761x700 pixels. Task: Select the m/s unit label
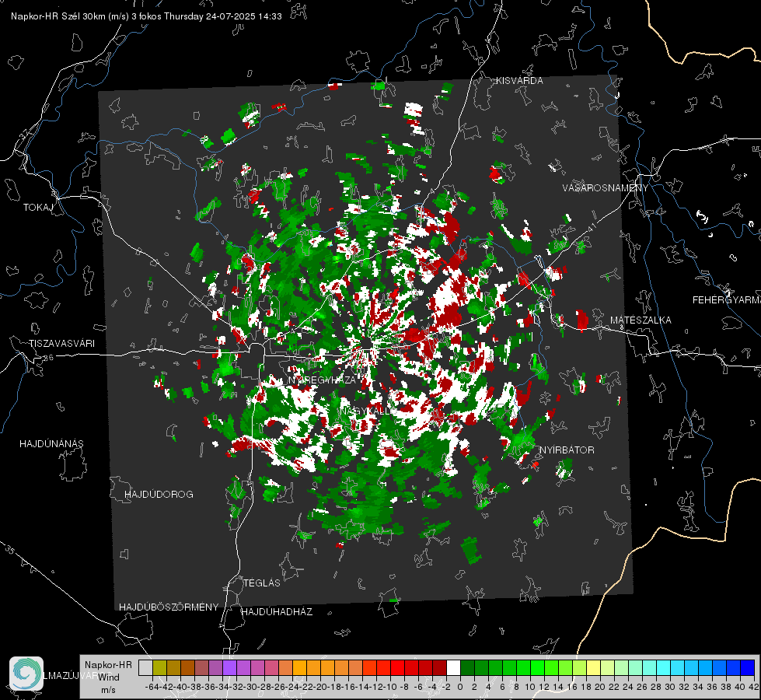[108, 690]
